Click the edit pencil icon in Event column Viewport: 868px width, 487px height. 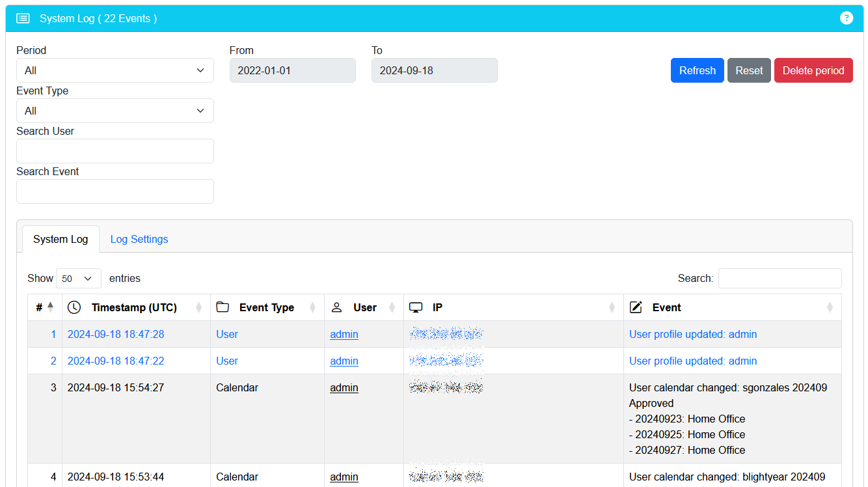[636, 307]
